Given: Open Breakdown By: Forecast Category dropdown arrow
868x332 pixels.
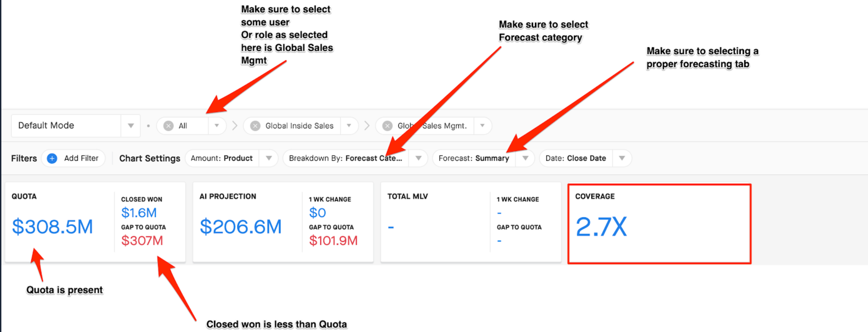Looking at the screenshot, I should pyautogui.click(x=418, y=158).
